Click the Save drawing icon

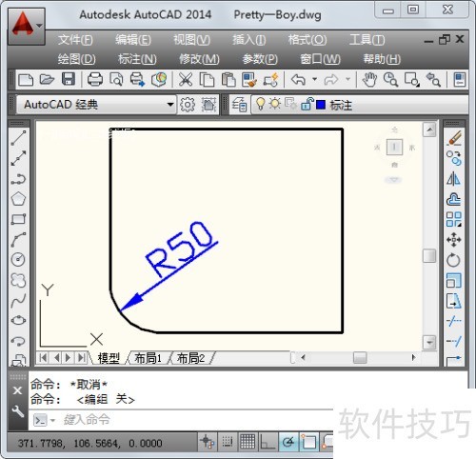(69, 79)
